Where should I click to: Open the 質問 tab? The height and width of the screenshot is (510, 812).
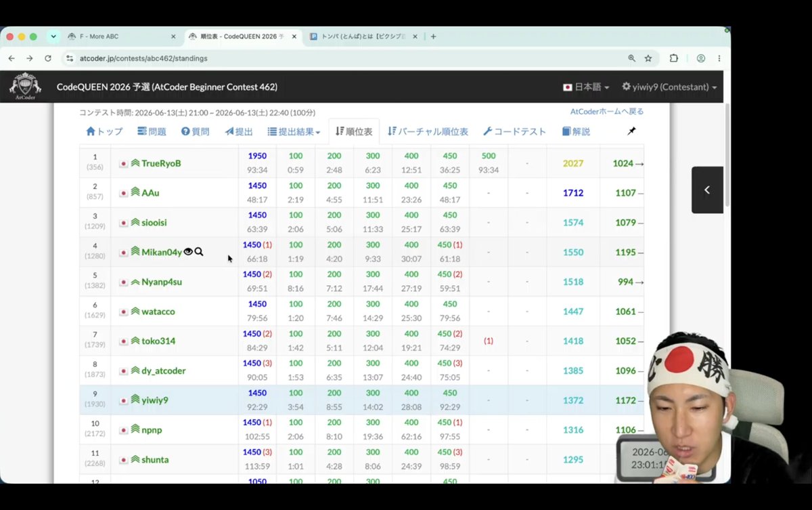pos(195,131)
